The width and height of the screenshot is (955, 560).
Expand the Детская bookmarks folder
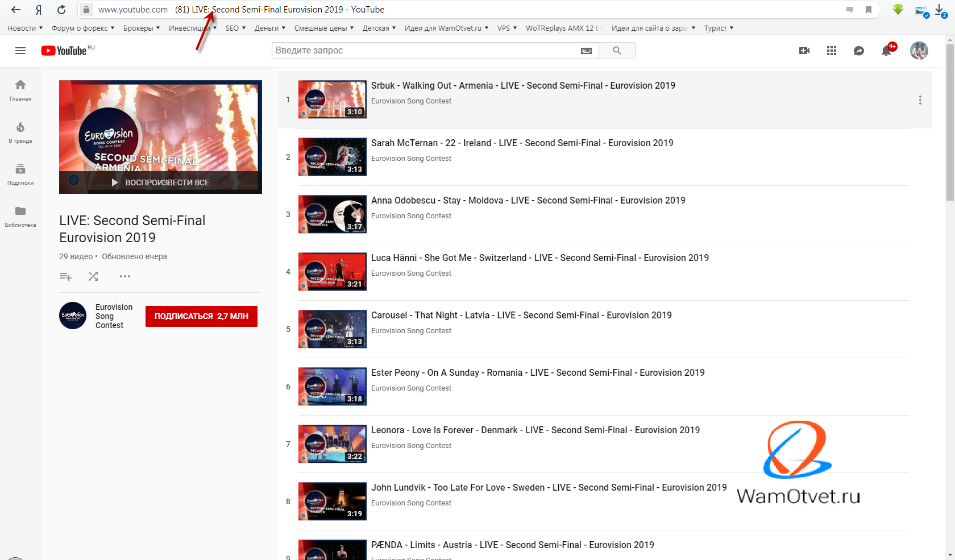click(379, 28)
